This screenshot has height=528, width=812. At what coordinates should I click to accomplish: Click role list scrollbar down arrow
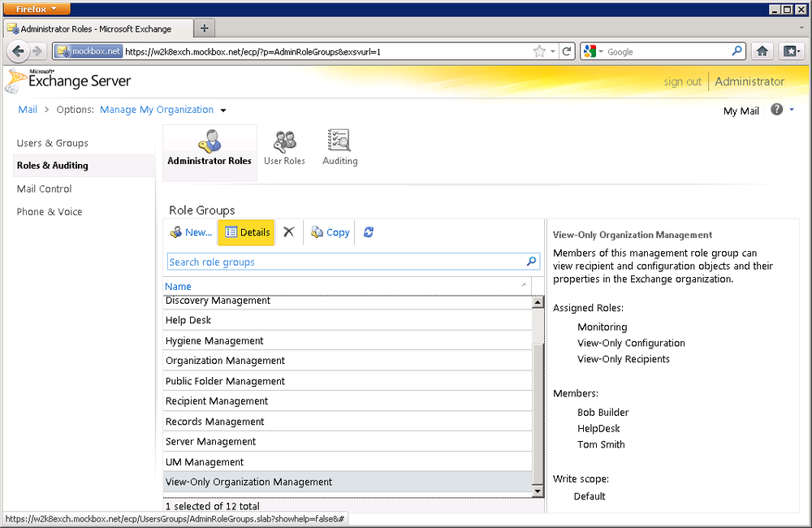tap(538, 491)
